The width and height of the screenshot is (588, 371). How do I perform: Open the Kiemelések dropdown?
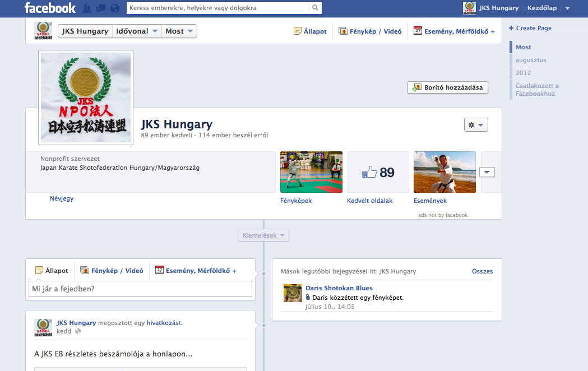pos(263,235)
